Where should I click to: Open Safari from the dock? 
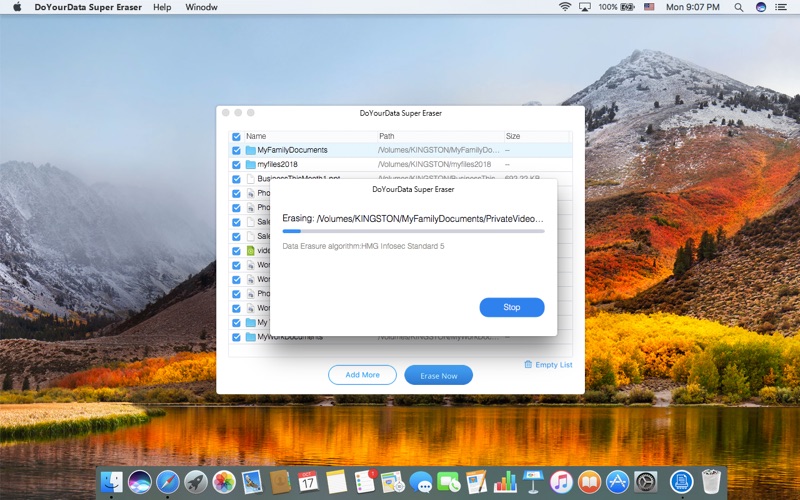[x=168, y=482]
